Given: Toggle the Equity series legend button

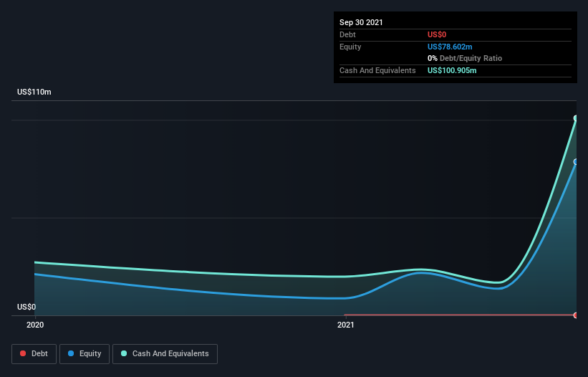Looking at the screenshot, I should 85,354.
